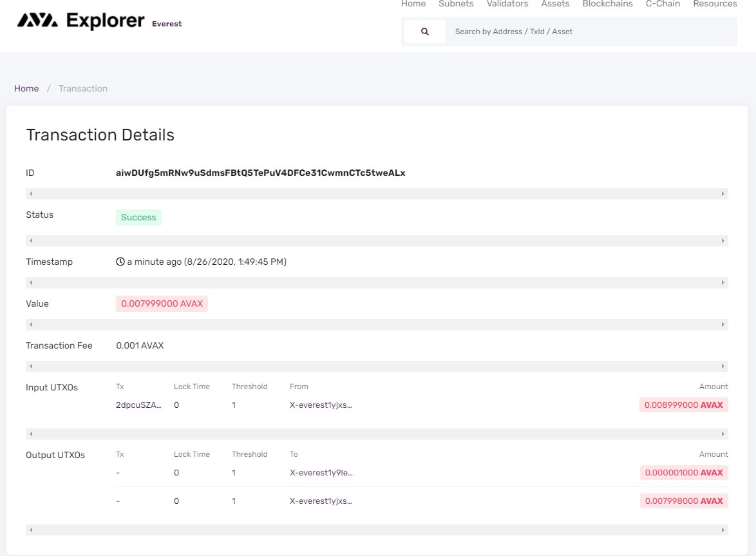756x556 pixels.
Task: Click left scroll arrow under Timestamp row
Action: [x=31, y=283]
